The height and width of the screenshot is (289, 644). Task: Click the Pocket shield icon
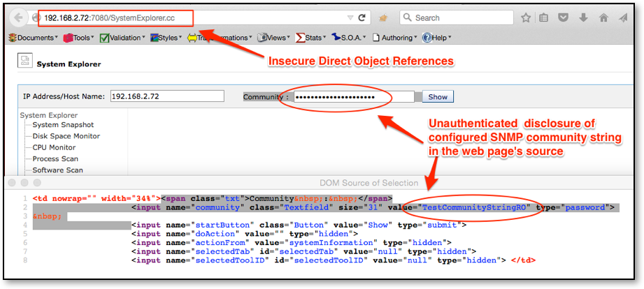564,17
